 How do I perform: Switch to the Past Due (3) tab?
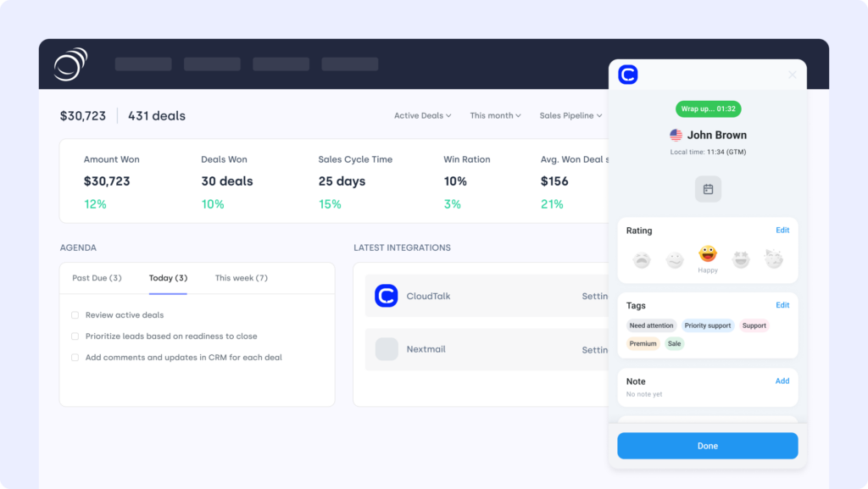97,278
